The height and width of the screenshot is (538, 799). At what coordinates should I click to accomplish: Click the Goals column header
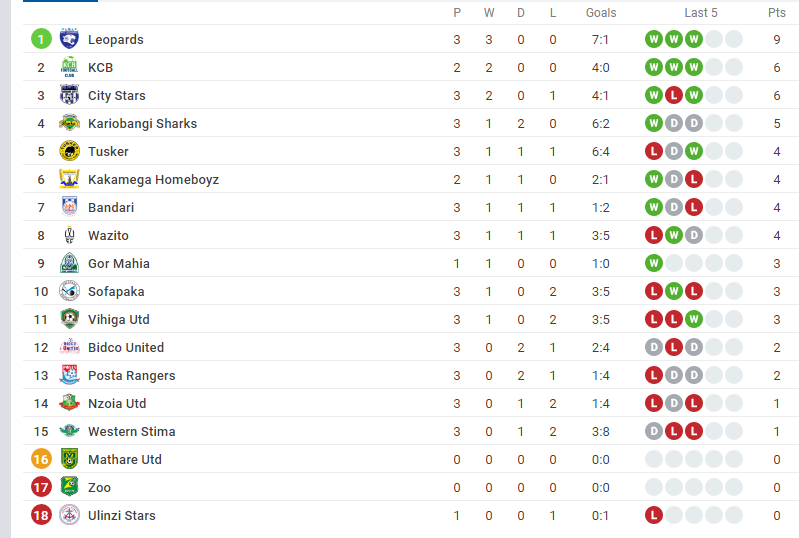(601, 13)
